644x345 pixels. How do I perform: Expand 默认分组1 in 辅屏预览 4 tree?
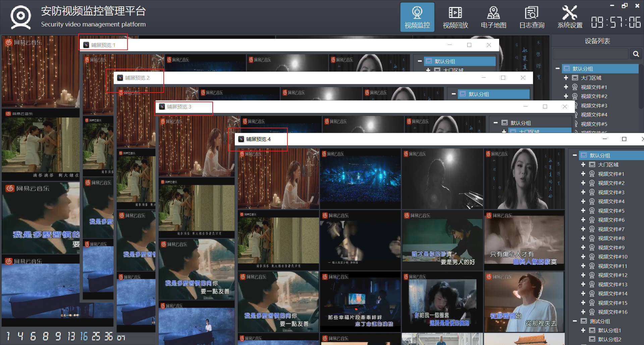coord(583,330)
